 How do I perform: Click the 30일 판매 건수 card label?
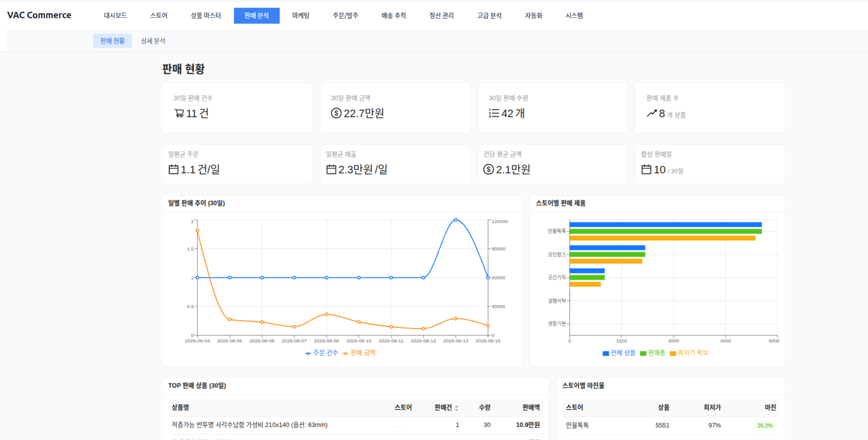[193, 98]
